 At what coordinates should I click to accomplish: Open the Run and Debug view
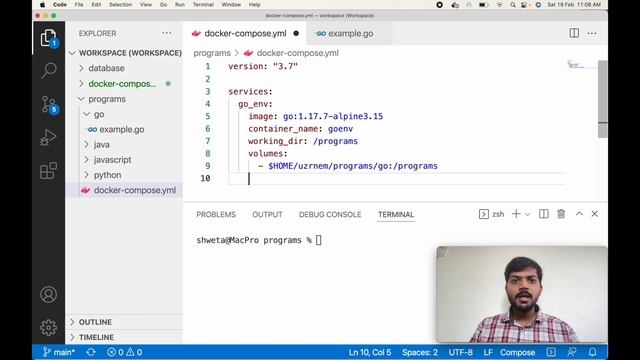point(49,138)
